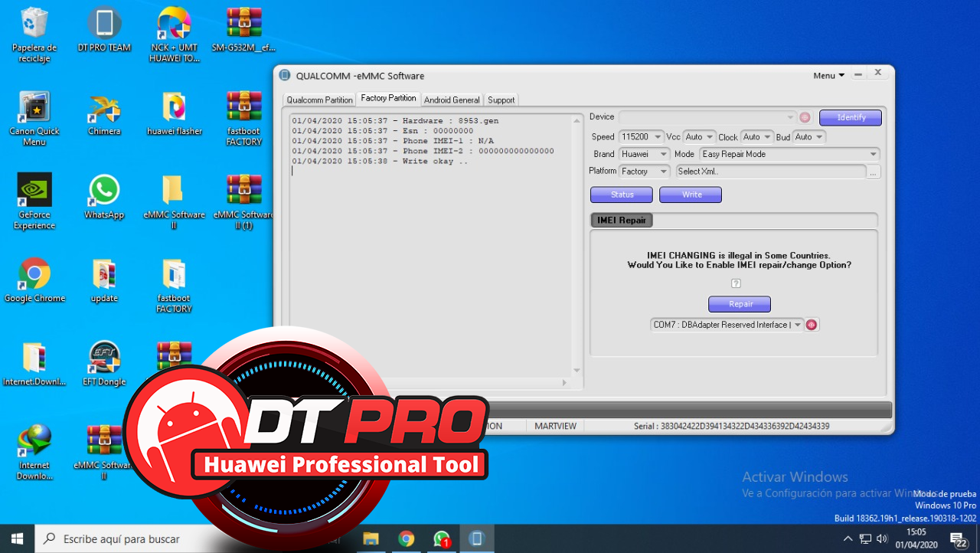Screen dimensions: 980x553
Task: Select the WhatsApp desktop shortcut
Action: pyautogui.click(x=104, y=197)
